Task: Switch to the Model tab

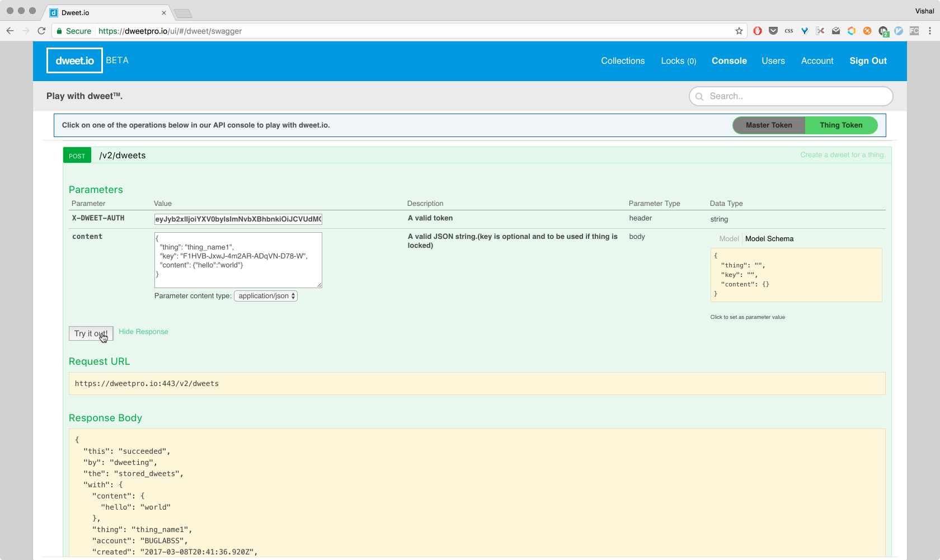Action: (728, 239)
